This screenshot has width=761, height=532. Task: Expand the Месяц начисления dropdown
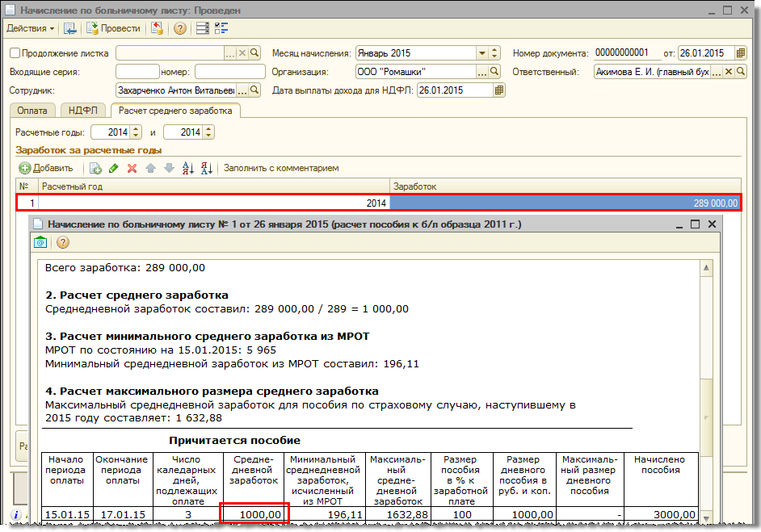(x=482, y=53)
